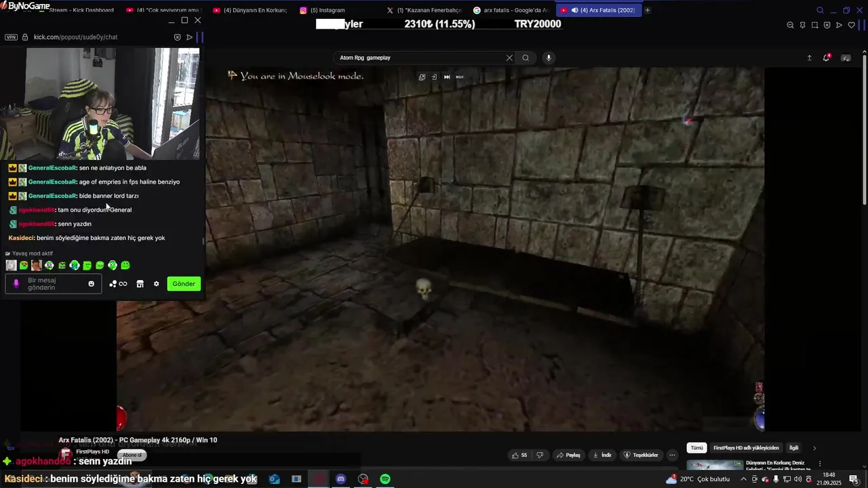
Task: Click the zoom-out magnifier in address bar
Action: [790, 25]
